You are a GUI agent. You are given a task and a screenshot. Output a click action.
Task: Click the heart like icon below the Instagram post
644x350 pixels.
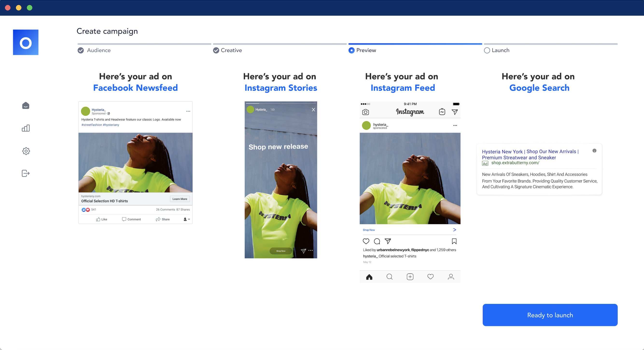[x=366, y=241]
